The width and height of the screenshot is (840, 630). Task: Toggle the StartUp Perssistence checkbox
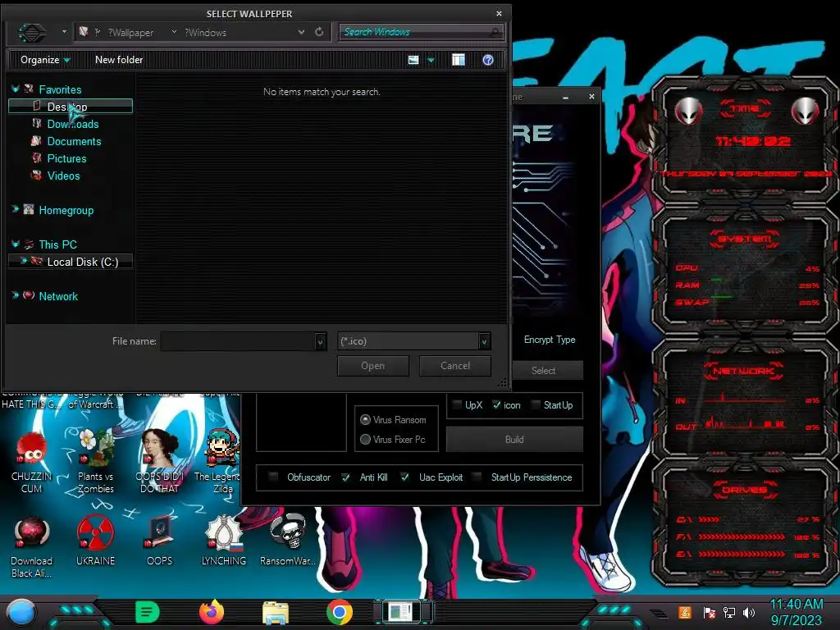click(477, 477)
